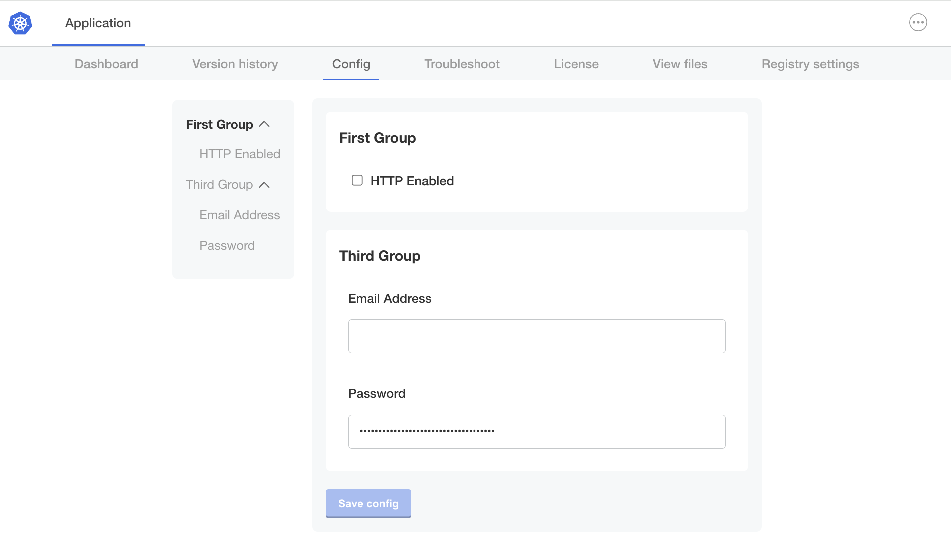Click the Kubernetes application logo
The width and height of the screenshot is (951, 560).
tap(20, 23)
